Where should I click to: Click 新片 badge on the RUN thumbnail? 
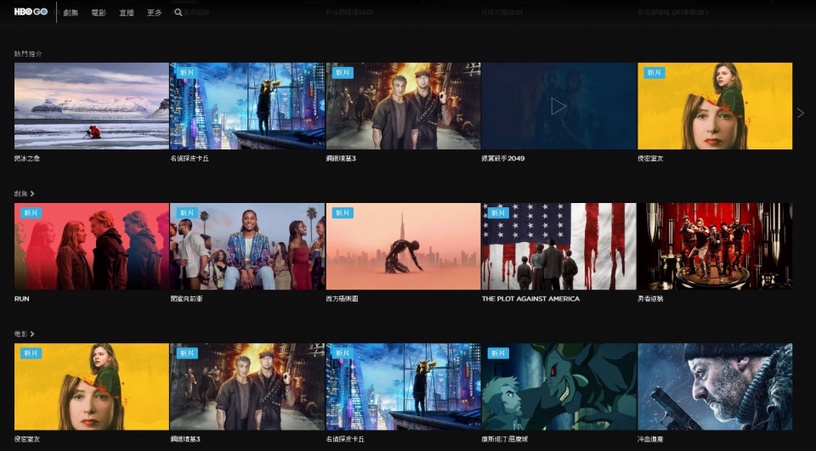pos(31,213)
